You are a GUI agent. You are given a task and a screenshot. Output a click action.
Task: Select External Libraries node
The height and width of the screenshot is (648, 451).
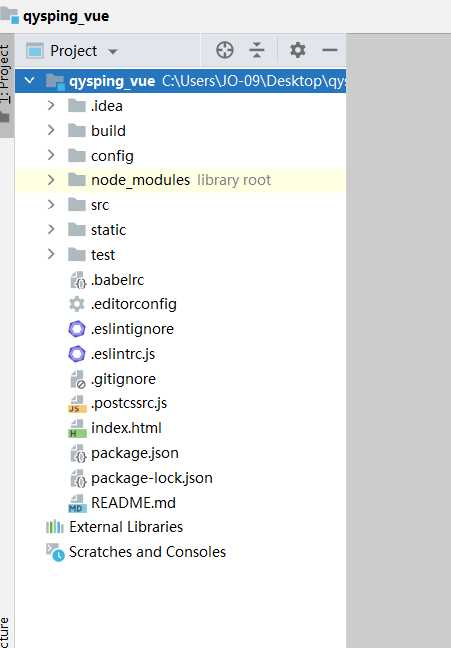click(126, 527)
